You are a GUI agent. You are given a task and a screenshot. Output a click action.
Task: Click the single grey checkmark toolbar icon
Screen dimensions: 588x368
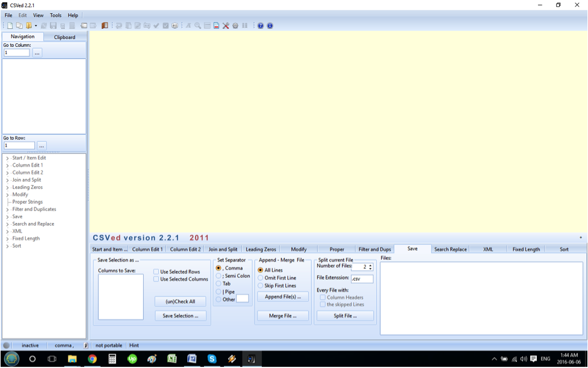(156, 25)
